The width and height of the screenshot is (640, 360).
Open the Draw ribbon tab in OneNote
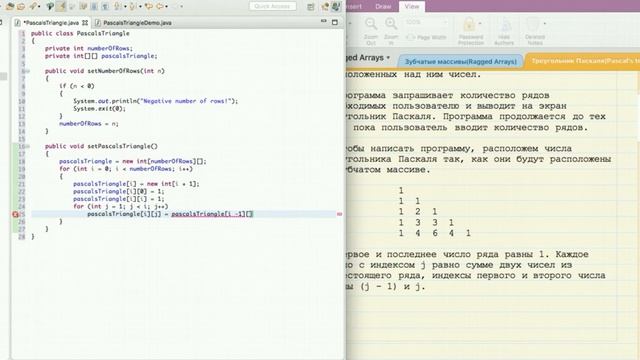click(x=383, y=6)
